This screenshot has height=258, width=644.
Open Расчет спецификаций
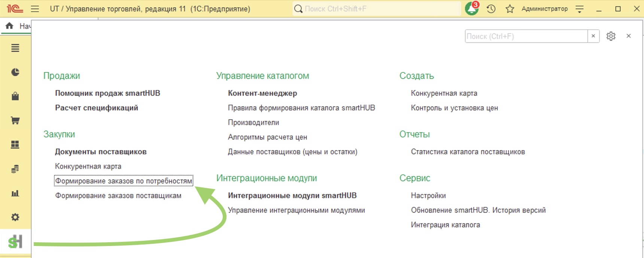(97, 108)
